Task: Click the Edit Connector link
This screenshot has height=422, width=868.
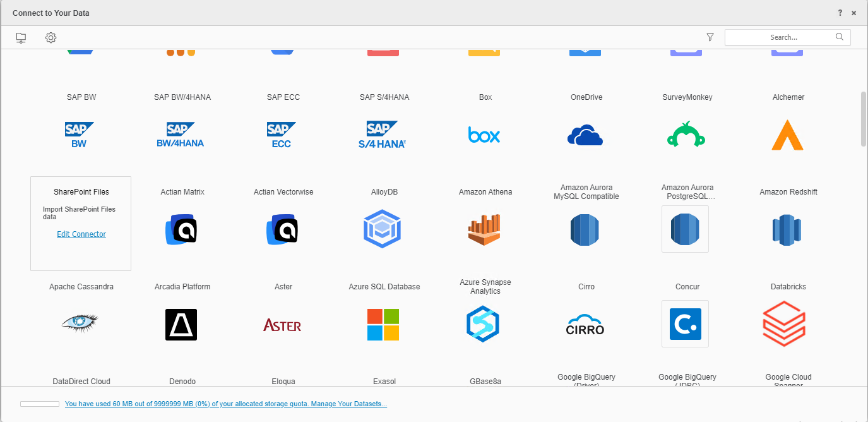Action: (81, 234)
